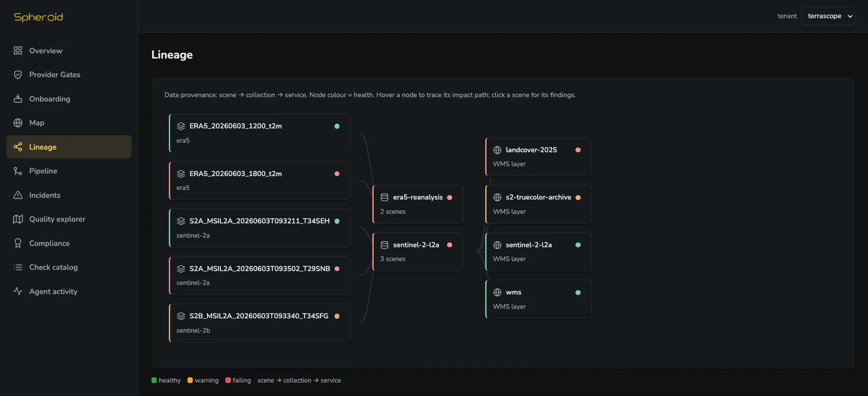Viewport: 868px width, 396px height.
Task: Click globe icon on s2-truecolor-archive service
Action: 497,197
